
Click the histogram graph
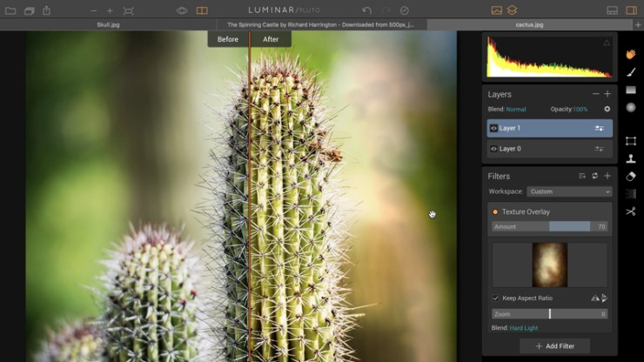point(549,57)
